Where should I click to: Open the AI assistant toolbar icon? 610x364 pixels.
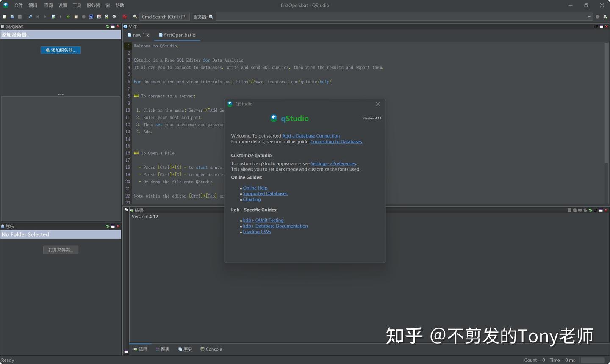[91, 17]
